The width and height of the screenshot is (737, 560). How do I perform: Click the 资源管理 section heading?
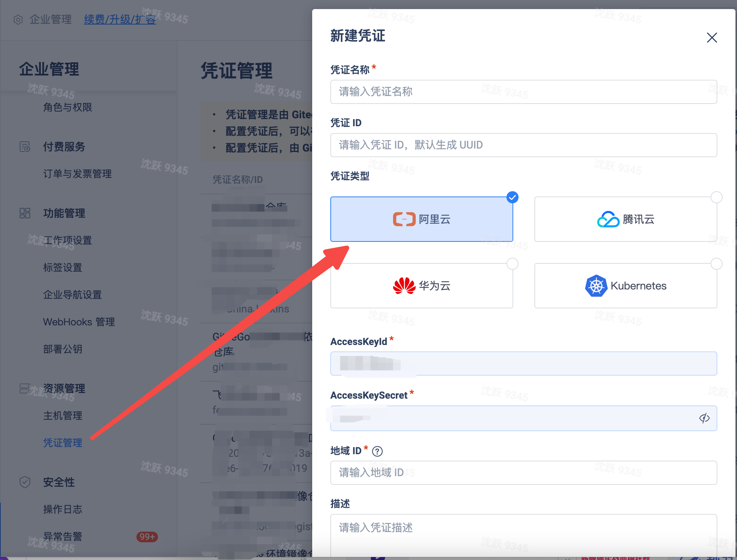coord(64,388)
